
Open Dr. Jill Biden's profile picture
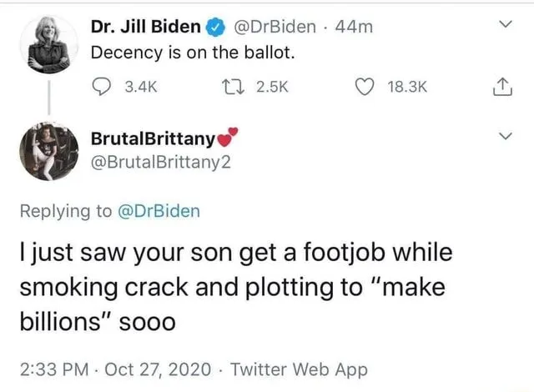pos(50,47)
